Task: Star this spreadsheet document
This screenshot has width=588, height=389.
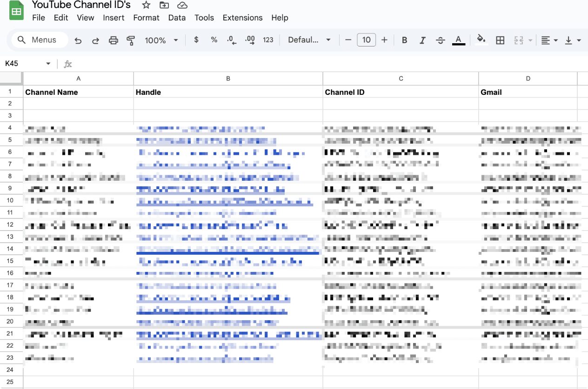Action: (x=146, y=5)
